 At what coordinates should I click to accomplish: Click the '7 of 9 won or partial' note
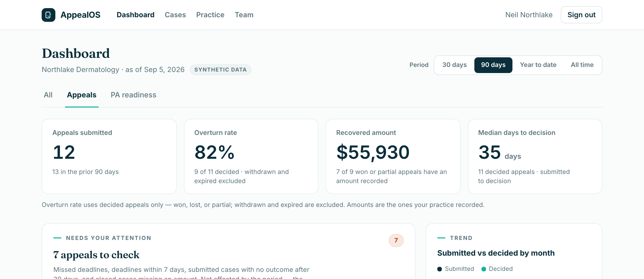pyautogui.click(x=391, y=177)
